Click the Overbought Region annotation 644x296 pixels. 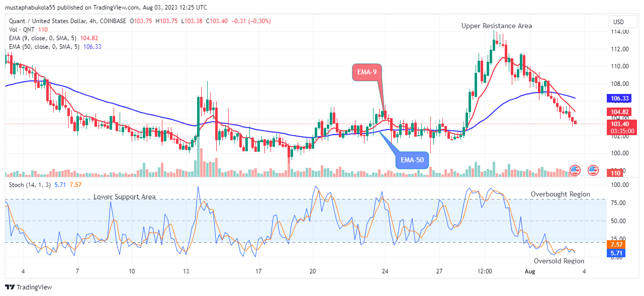561,194
